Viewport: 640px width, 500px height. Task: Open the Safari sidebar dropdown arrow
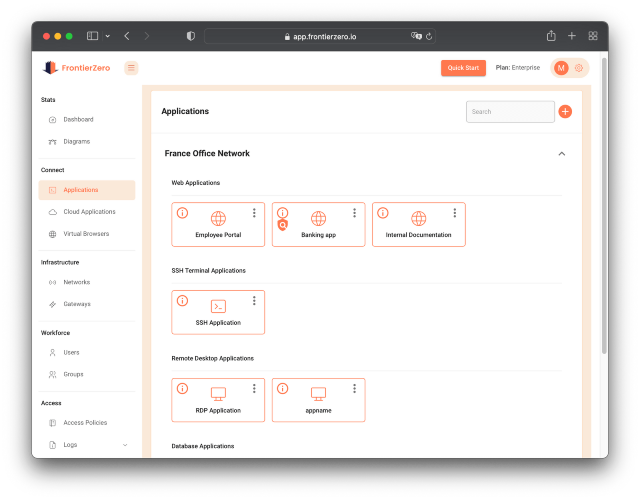107,36
